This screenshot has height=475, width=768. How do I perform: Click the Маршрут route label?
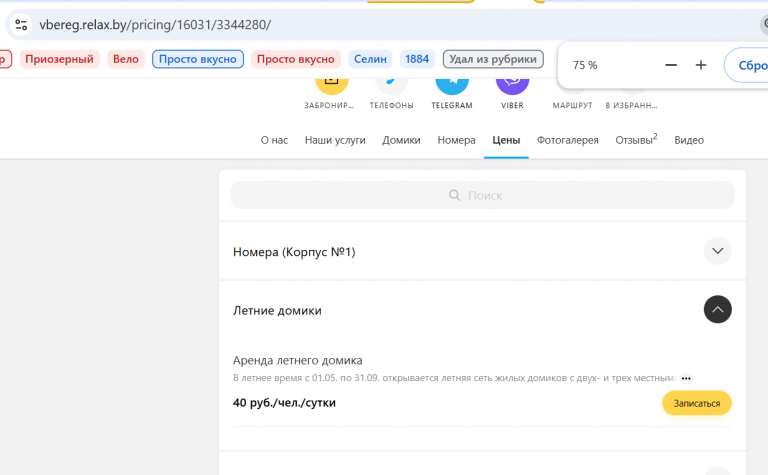tap(573, 105)
